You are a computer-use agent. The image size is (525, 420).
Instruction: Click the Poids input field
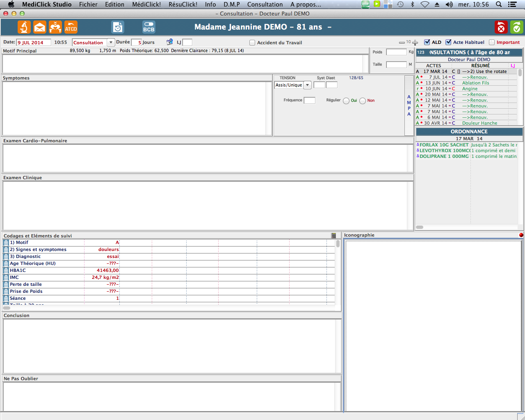[x=396, y=52]
